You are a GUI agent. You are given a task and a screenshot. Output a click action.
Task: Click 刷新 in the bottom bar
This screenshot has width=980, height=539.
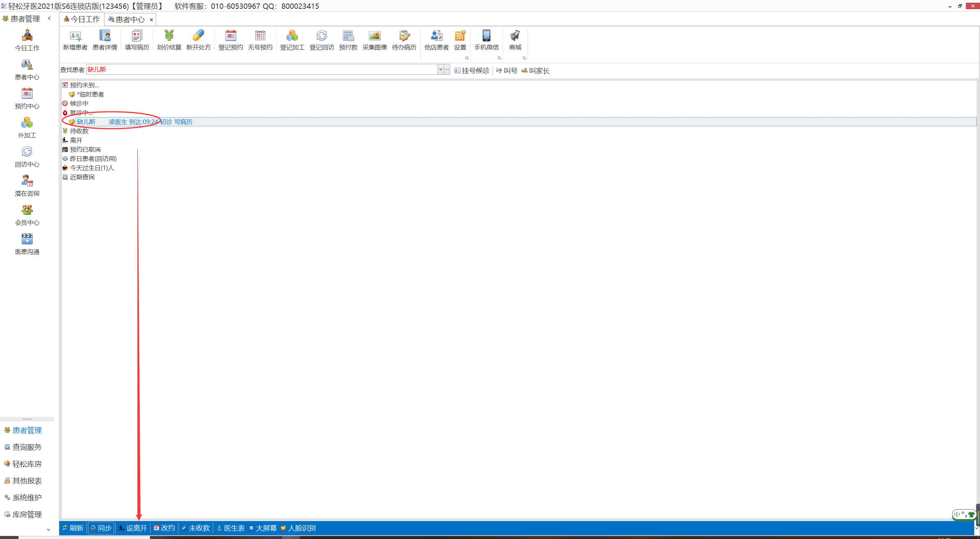point(73,528)
